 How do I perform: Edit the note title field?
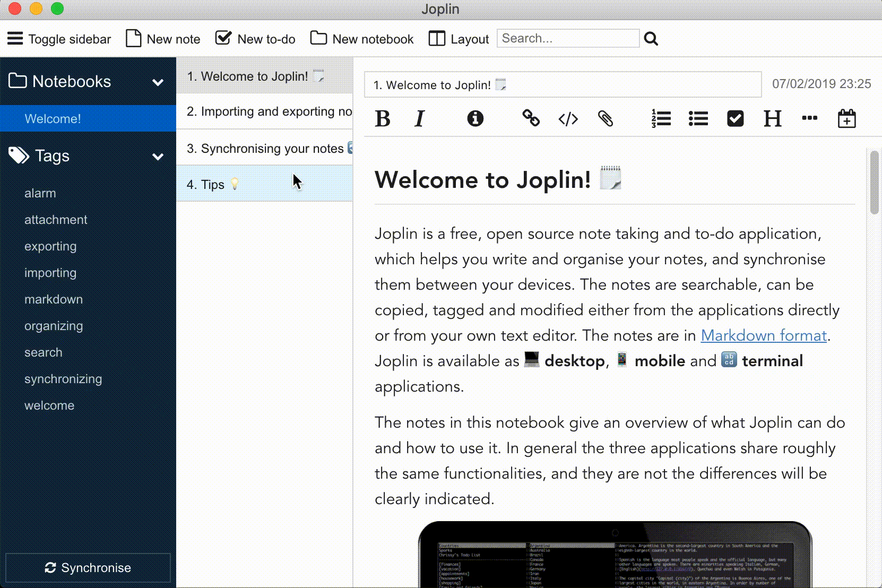tap(563, 84)
